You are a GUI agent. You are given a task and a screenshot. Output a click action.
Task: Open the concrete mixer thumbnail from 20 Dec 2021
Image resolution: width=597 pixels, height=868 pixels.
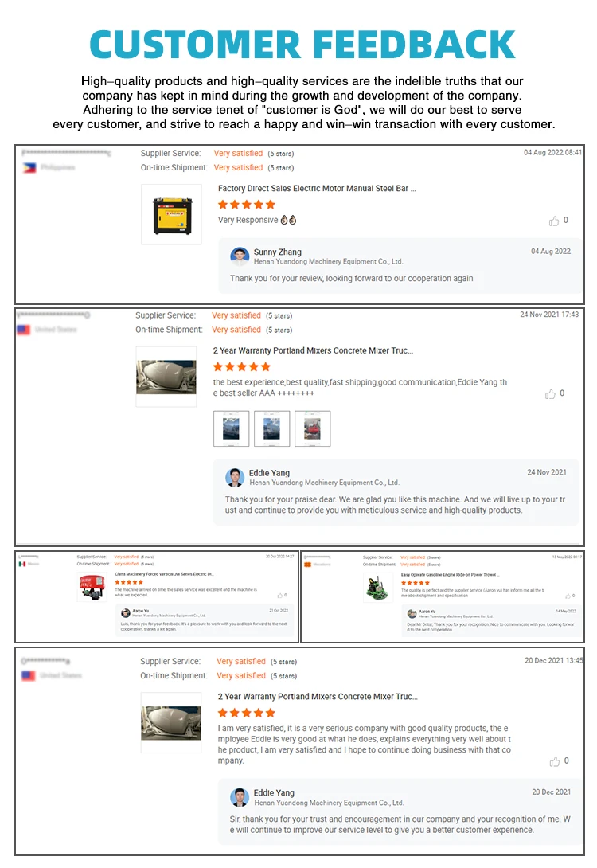tap(171, 722)
